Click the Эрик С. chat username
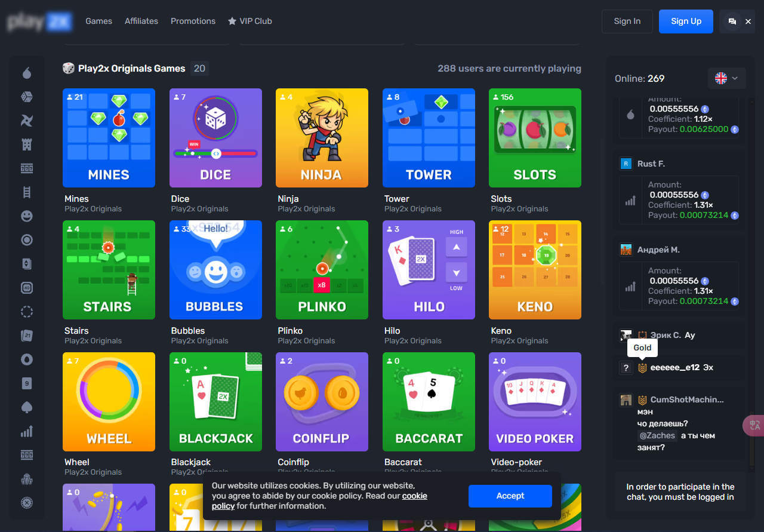 (x=666, y=335)
